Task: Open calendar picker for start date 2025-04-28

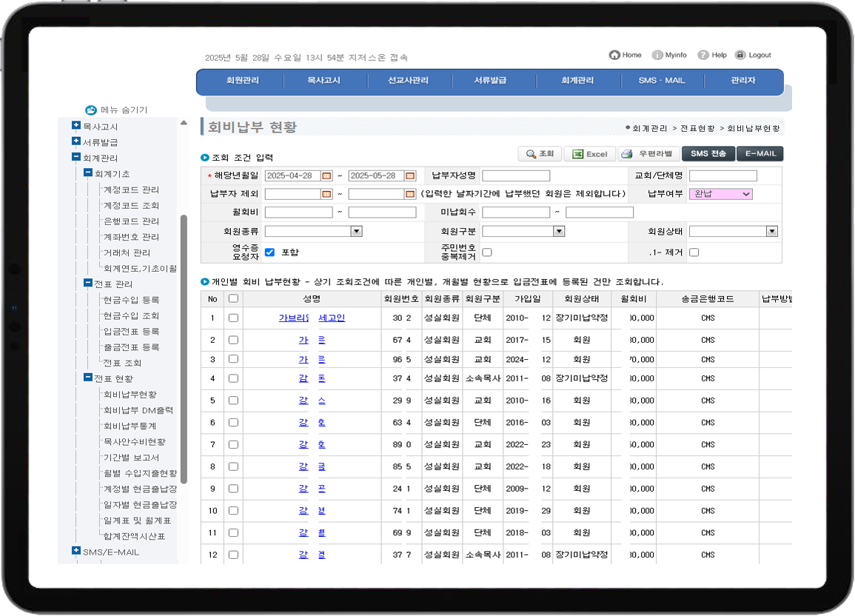Action: click(x=326, y=175)
